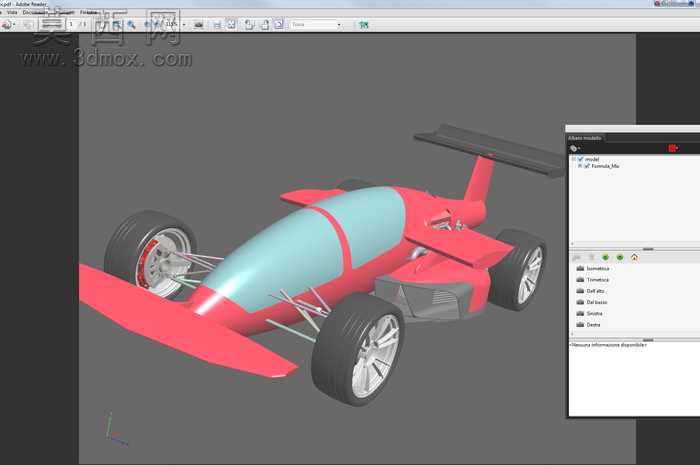
Task: Click the green icon at the toolbar's right end
Action: tap(364, 25)
